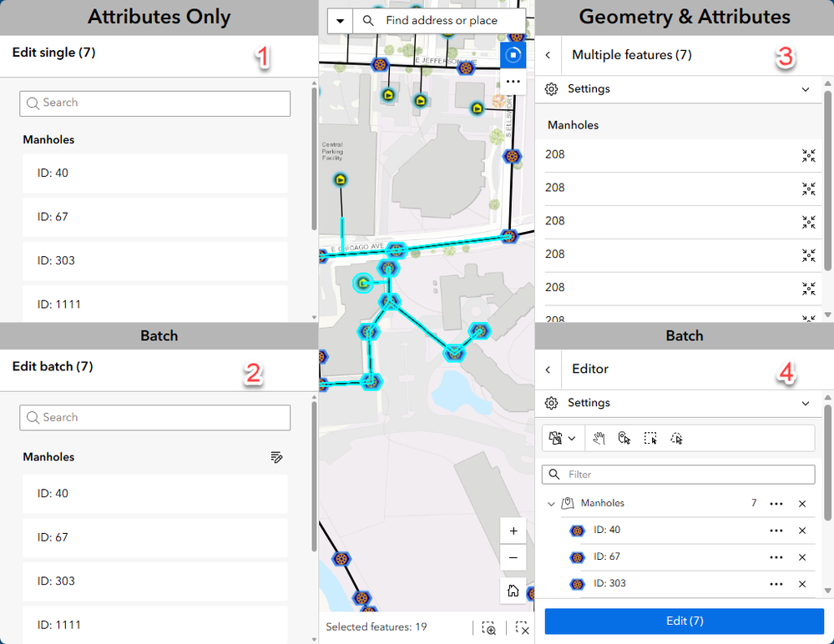
Task: Zoom to fifth 208 manhole feature
Action: click(808, 289)
